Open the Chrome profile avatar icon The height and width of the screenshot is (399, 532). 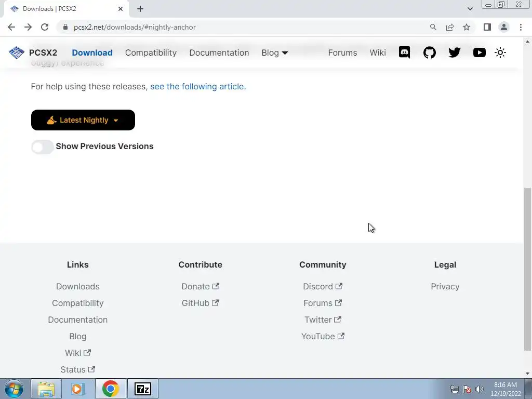click(504, 27)
